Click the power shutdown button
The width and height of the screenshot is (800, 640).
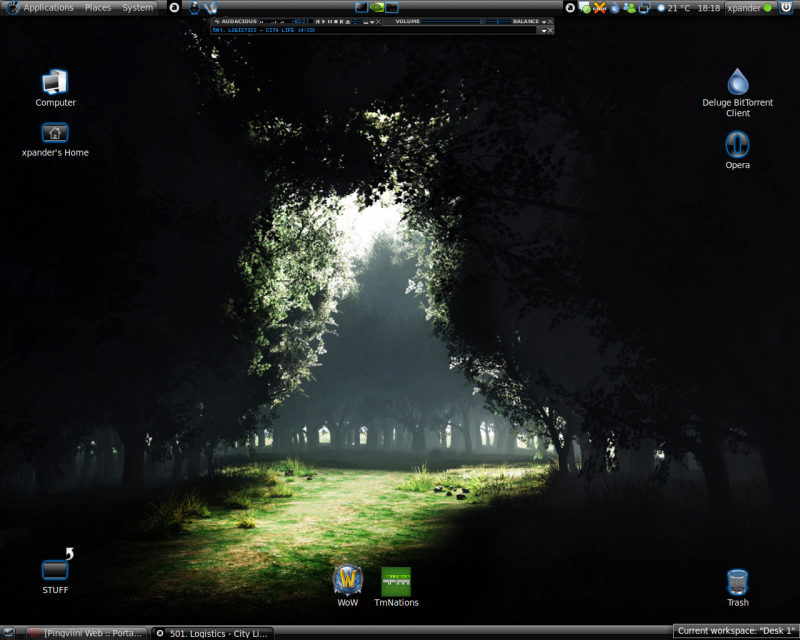(786, 8)
